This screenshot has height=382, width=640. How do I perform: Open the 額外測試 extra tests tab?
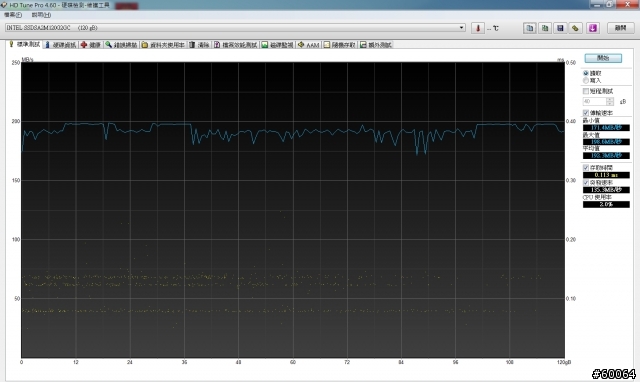click(376, 45)
